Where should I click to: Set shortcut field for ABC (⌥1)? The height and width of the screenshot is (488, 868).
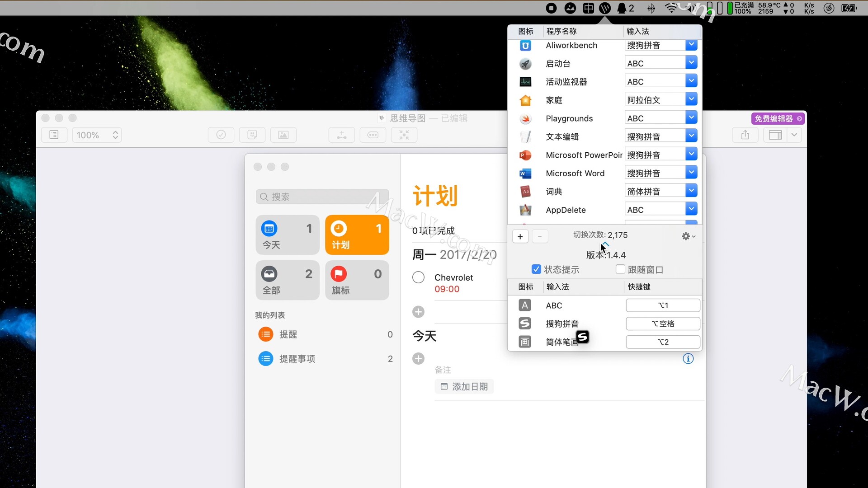pyautogui.click(x=663, y=305)
